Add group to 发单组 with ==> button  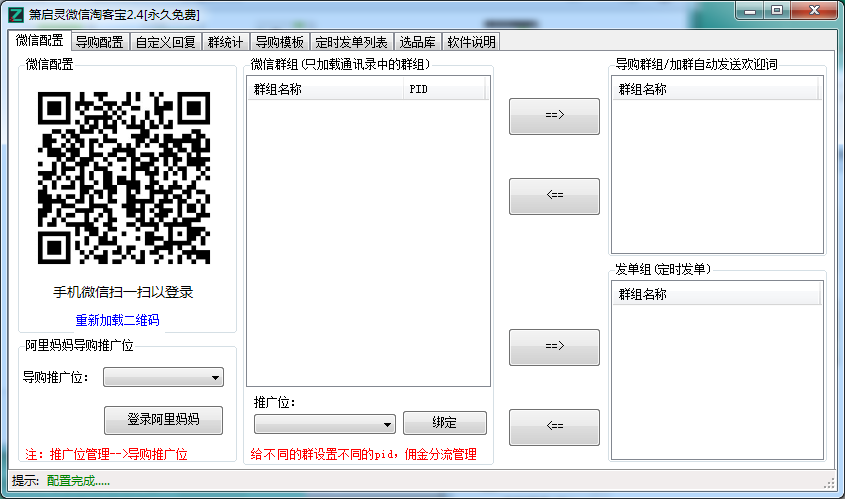[x=554, y=347]
